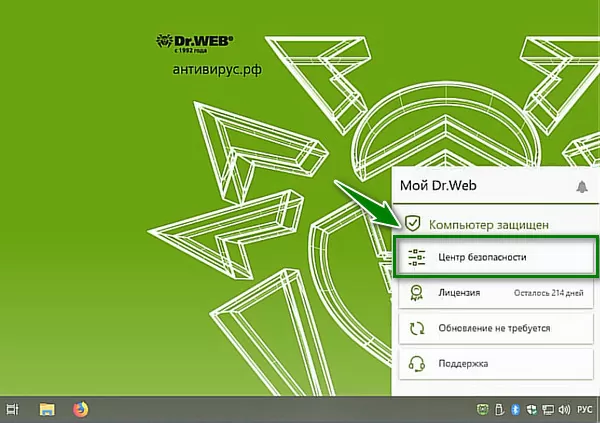Click the shield icon beside Компьютер защищен
Image resolution: width=600 pixels, height=423 pixels.
[x=412, y=224]
